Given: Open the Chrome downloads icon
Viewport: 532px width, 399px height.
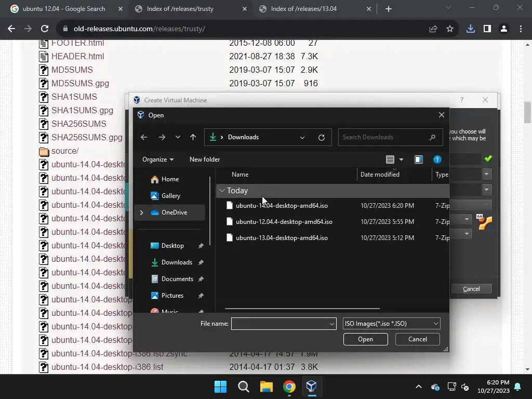Looking at the screenshot, I should (x=471, y=29).
